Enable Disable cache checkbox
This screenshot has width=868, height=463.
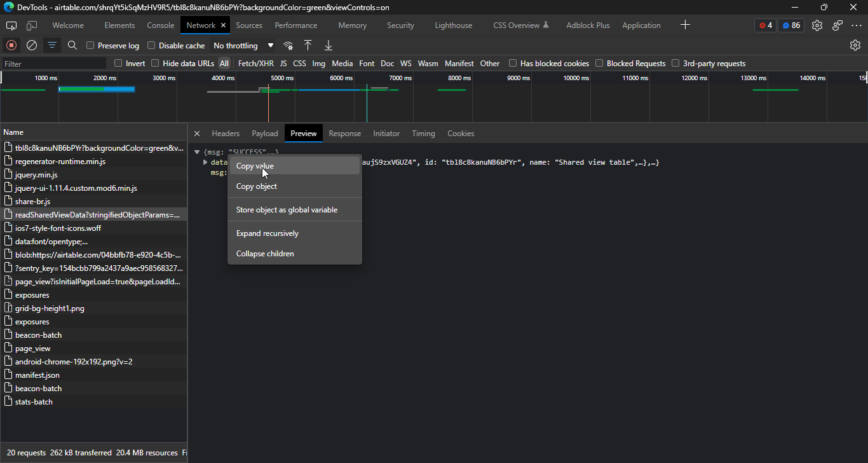tap(151, 45)
